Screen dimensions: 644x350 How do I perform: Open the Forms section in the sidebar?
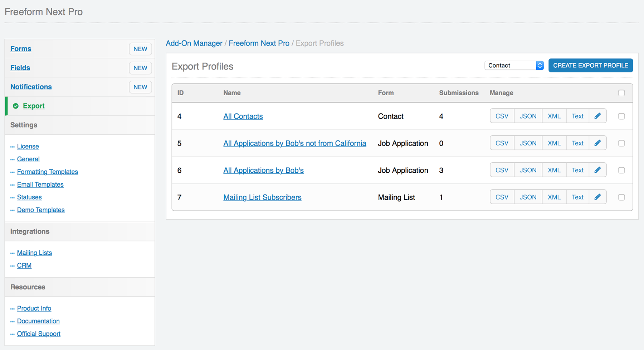click(20, 48)
